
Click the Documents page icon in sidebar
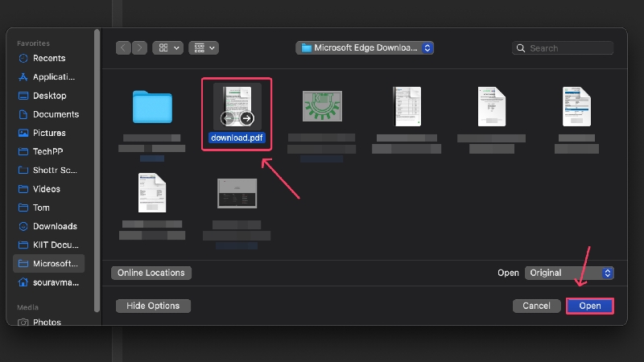point(23,114)
